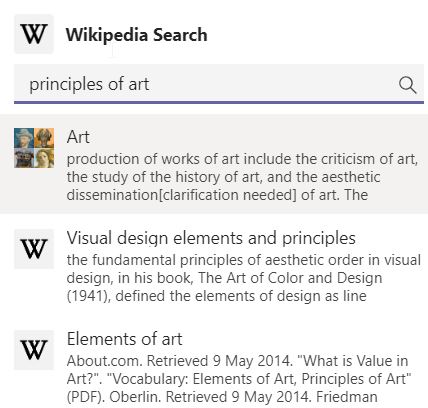This screenshot has height=408, width=428.
Task: Click the Art result description snippet
Action: click(242, 177)
